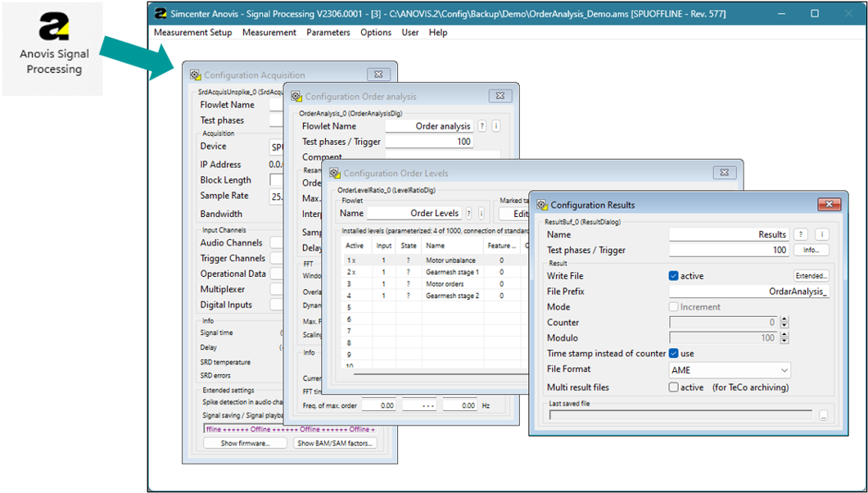Toggle the Write File active checkbox

coord(673,275)
